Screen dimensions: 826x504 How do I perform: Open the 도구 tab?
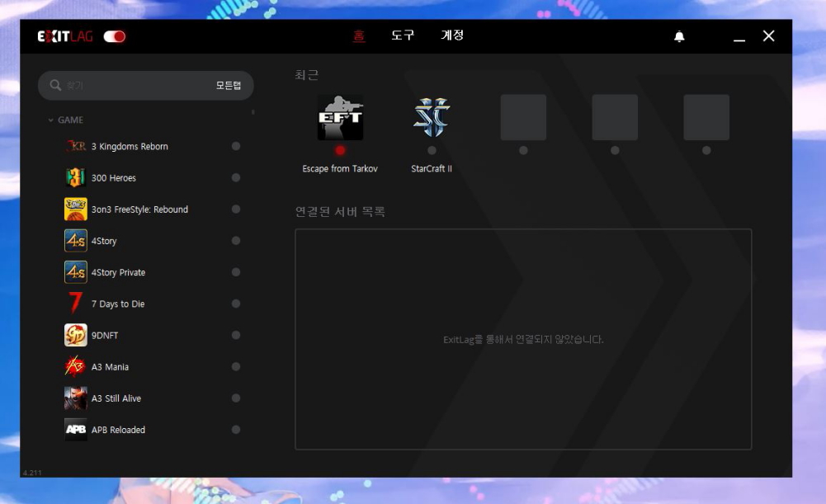(x=403, y=35)
